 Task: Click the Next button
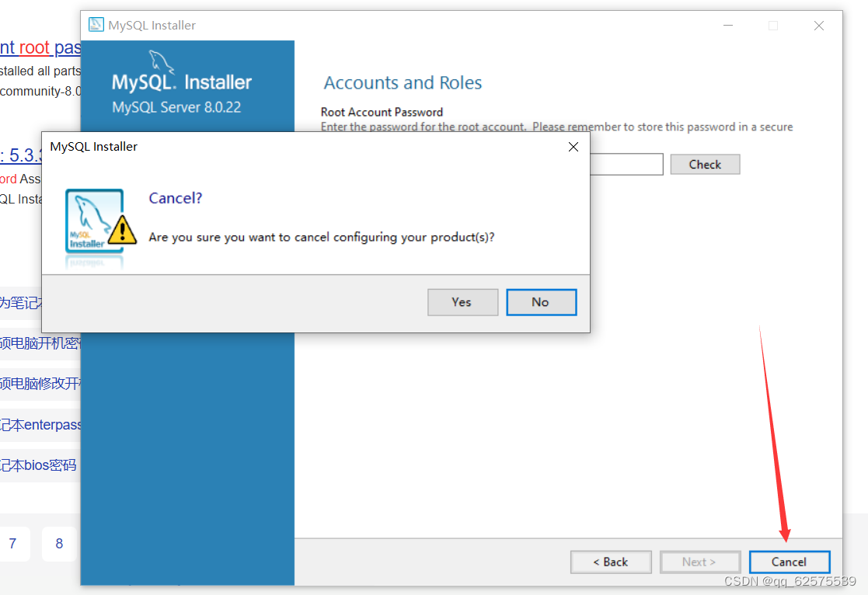coord(699,562)
